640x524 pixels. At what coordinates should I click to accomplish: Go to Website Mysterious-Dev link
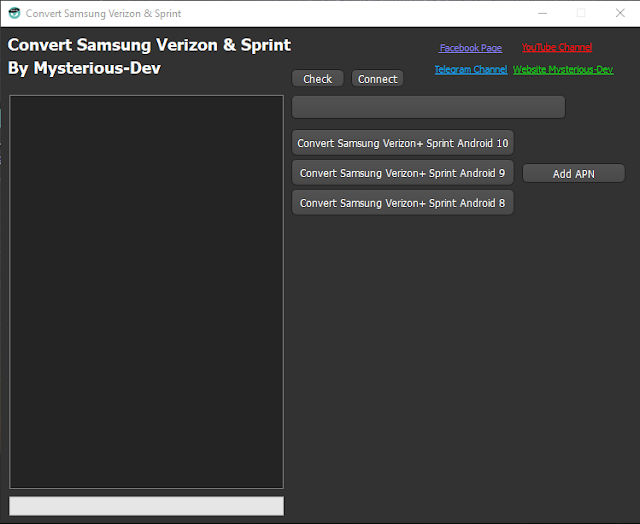[x=563, y=70]
